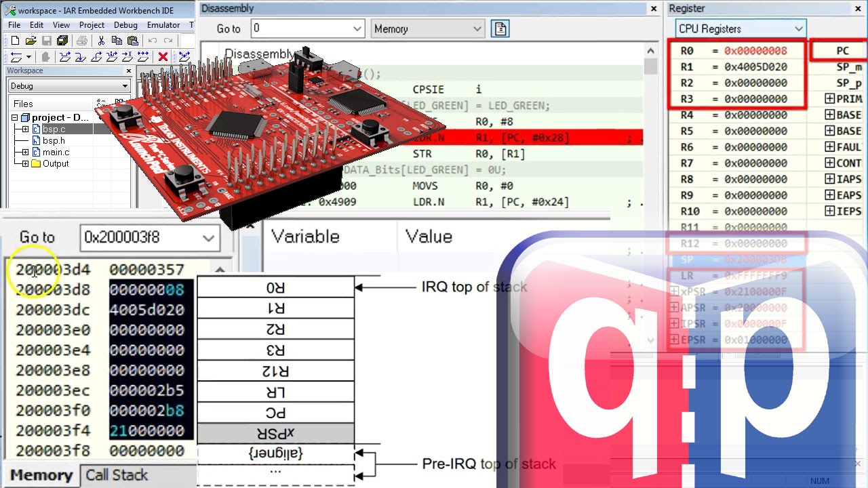868x488 pixels.
Task: Switch to the Call Stack tab
Action: click(x=116, y=475)
